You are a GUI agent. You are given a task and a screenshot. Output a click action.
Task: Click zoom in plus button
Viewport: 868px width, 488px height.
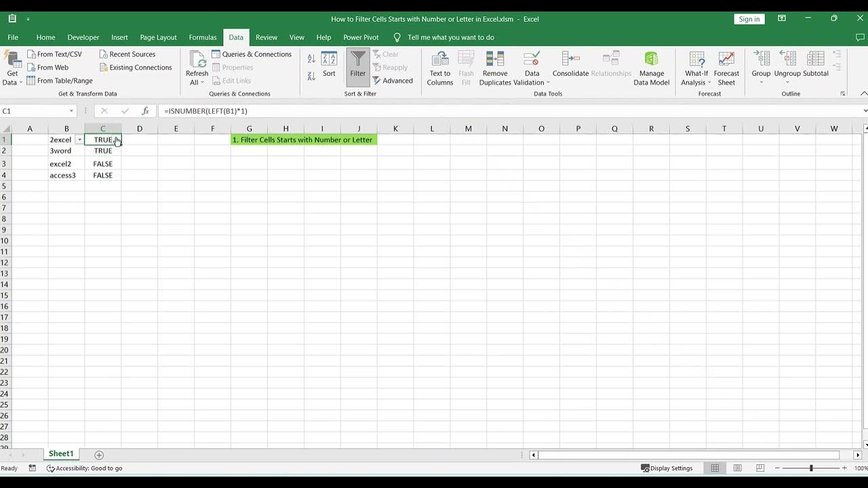click(x=844, y=468)
